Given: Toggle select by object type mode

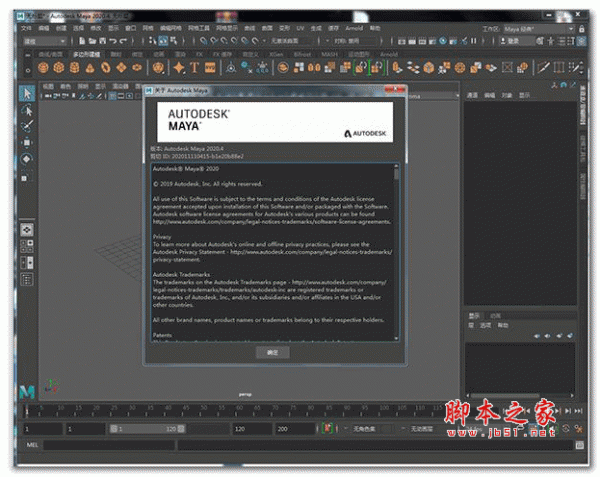Looking at the screenshot, I should point(163,41).
